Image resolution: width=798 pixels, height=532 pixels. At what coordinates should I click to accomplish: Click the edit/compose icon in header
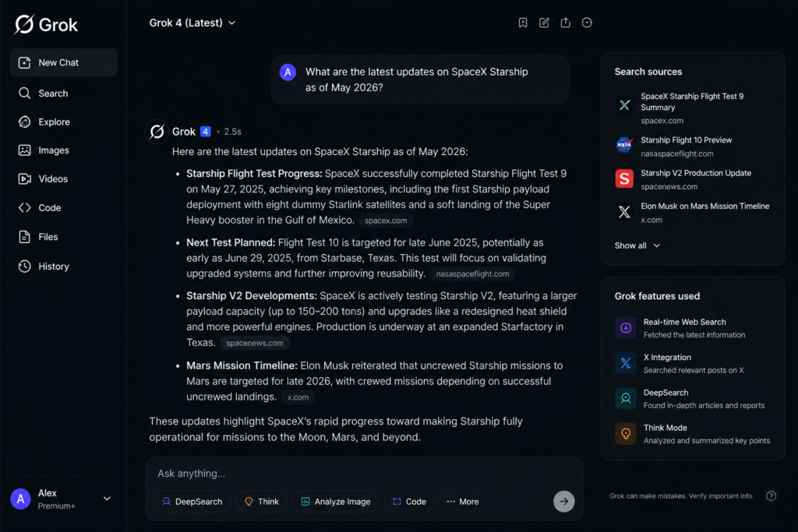544,23
